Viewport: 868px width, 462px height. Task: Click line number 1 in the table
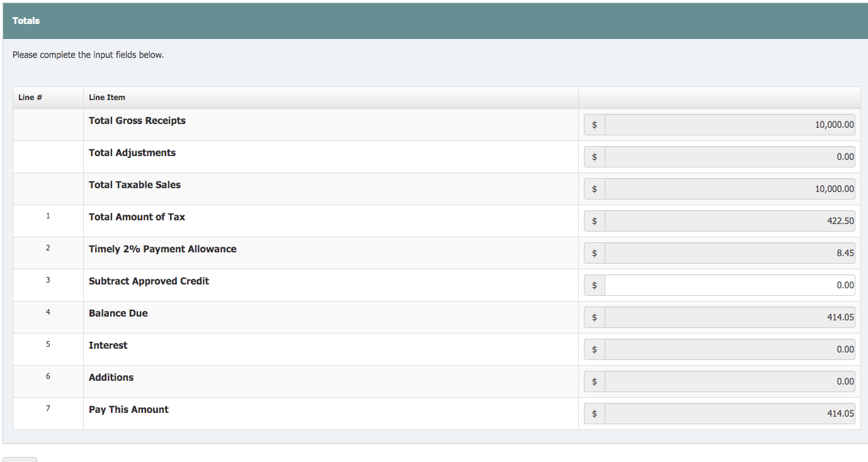pyautogui.click(x=48, y=216)
